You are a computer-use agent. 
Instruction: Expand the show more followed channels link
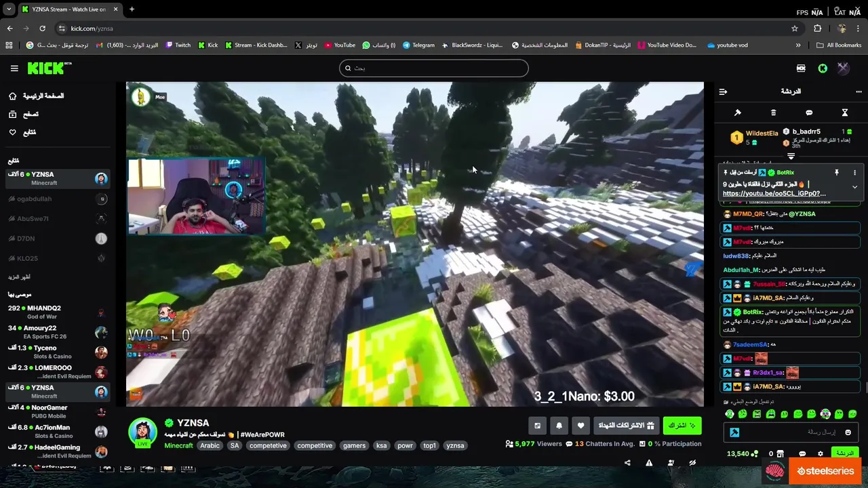[19, 277]
